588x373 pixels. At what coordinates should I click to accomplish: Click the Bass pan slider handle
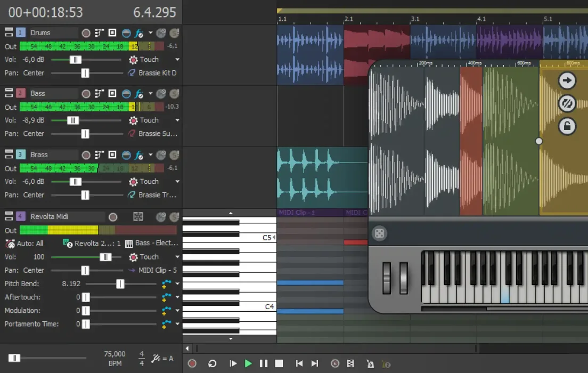[x=85, y=134]
